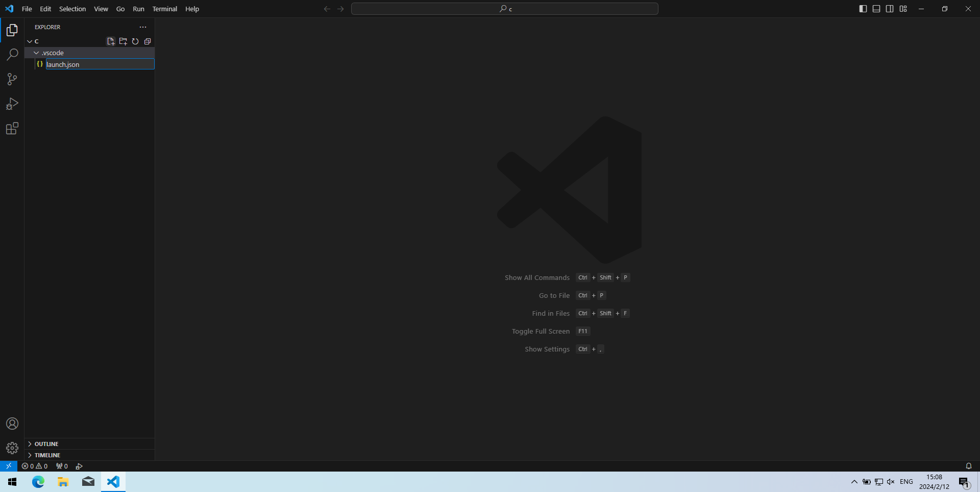Refresh the Explorer file tree
Viewport: 980px width, 492px height.
pos(135,41)
